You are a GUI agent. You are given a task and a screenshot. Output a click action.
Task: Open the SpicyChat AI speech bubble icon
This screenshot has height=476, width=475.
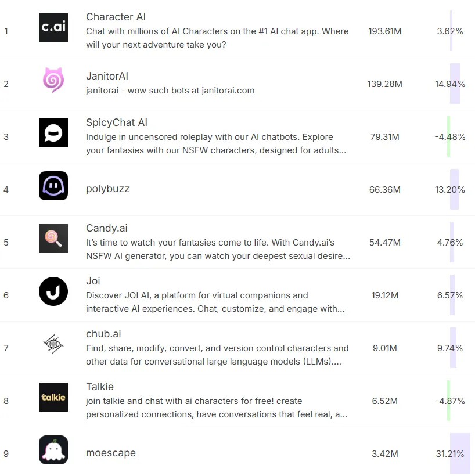(x=53, y=133)
